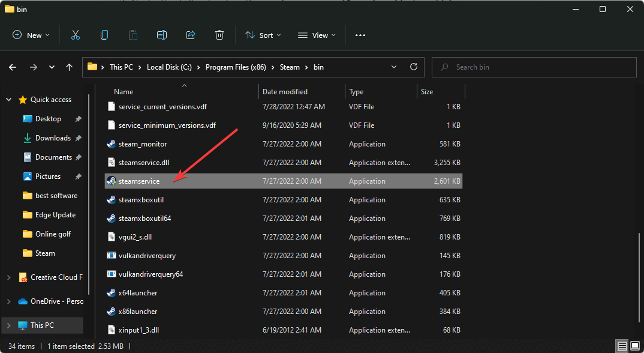Screen dimensions: 644x353
Task: Click the steamservice.dll file icon
Action: click(x=111, y=163)
